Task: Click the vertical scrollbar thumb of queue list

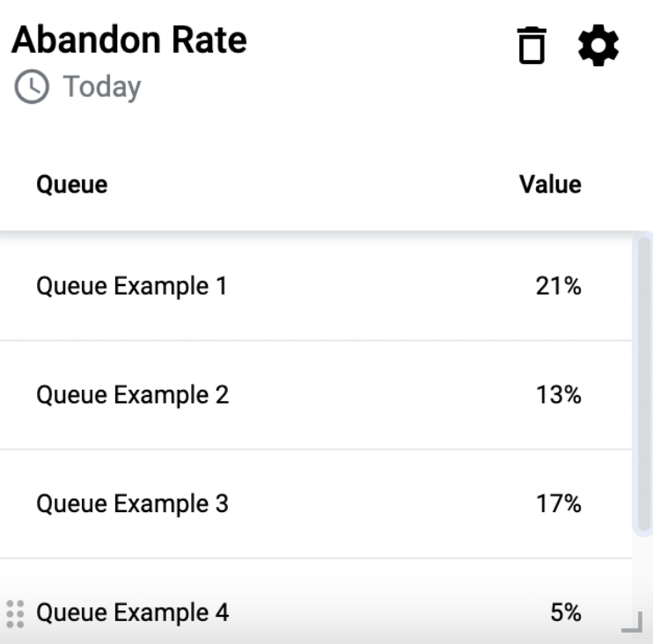Action: point(644,383)
